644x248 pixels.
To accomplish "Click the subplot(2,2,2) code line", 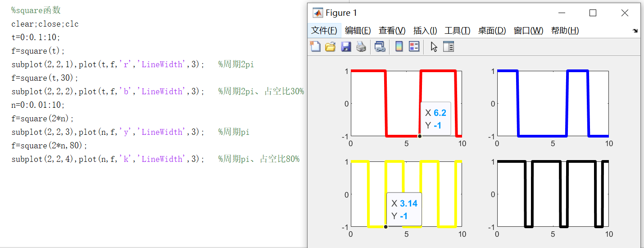I will tap(108, 92).
